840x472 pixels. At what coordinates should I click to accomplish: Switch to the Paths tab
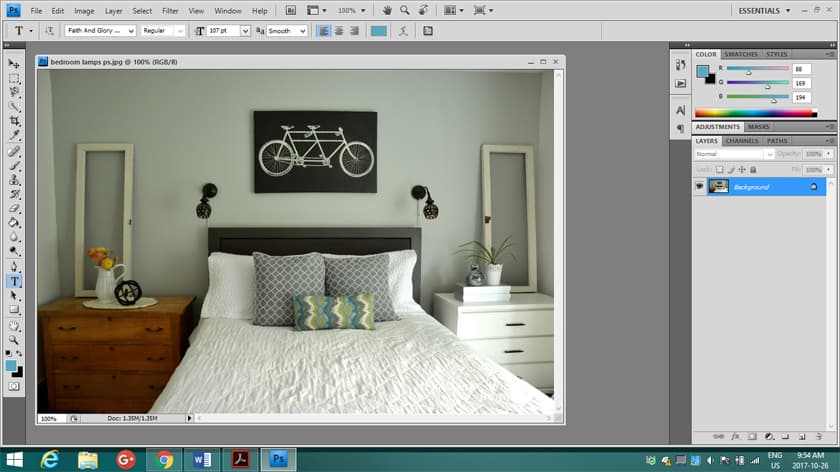[777, 141]
